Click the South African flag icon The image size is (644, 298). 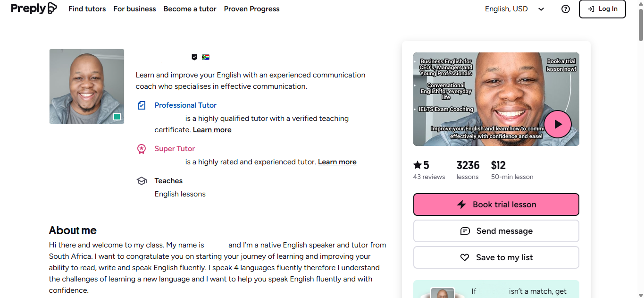[x=206, y=57]
